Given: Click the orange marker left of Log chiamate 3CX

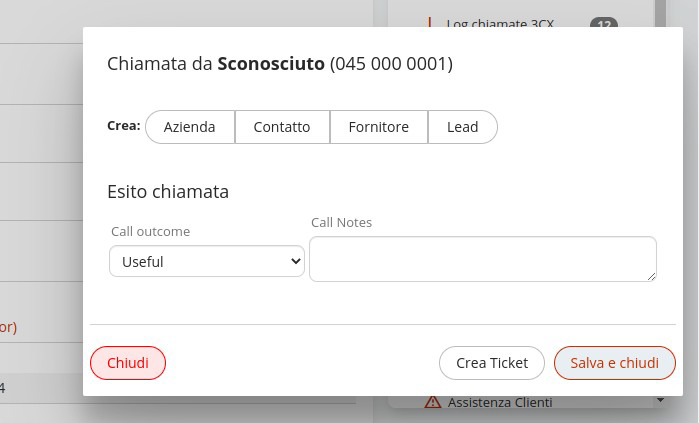Looking at the screenshot, I should pos(429,22).
